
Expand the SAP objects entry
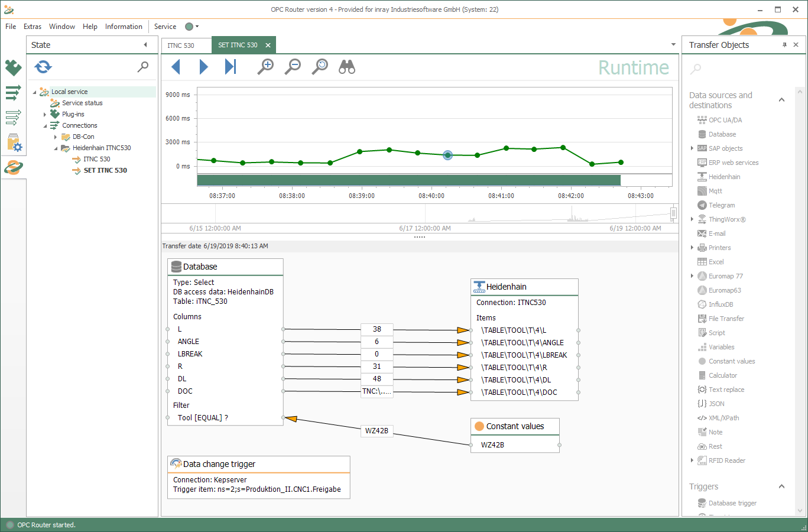692,148
